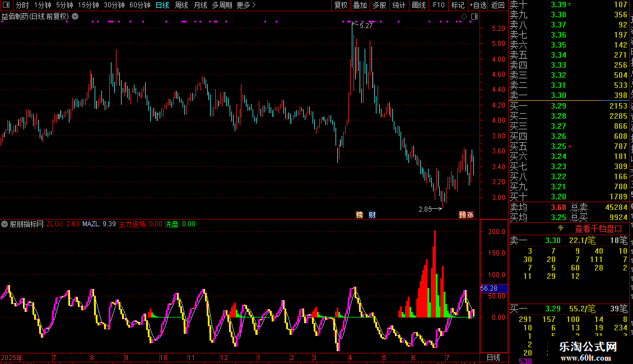Open the 查看千档盘口 link

598,229
